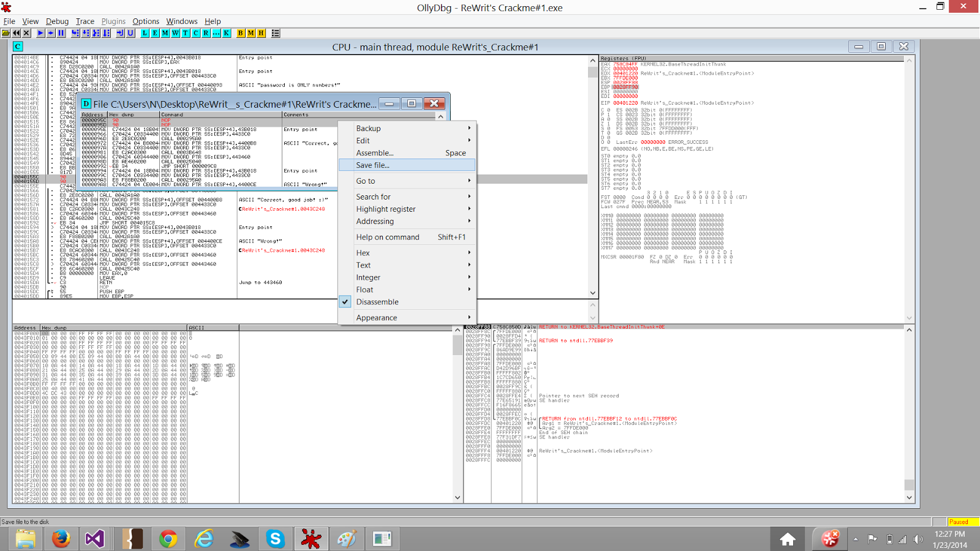The height and width of the screenshot is (551, 980).
Task: Open the File menu
Action: click(9, 21)
